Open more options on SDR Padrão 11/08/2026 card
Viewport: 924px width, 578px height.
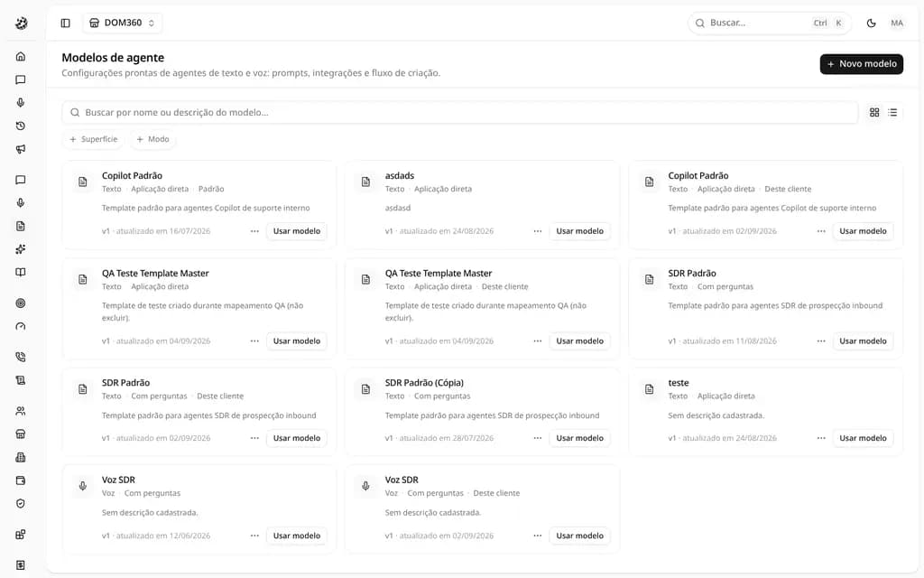pos(821,340)
